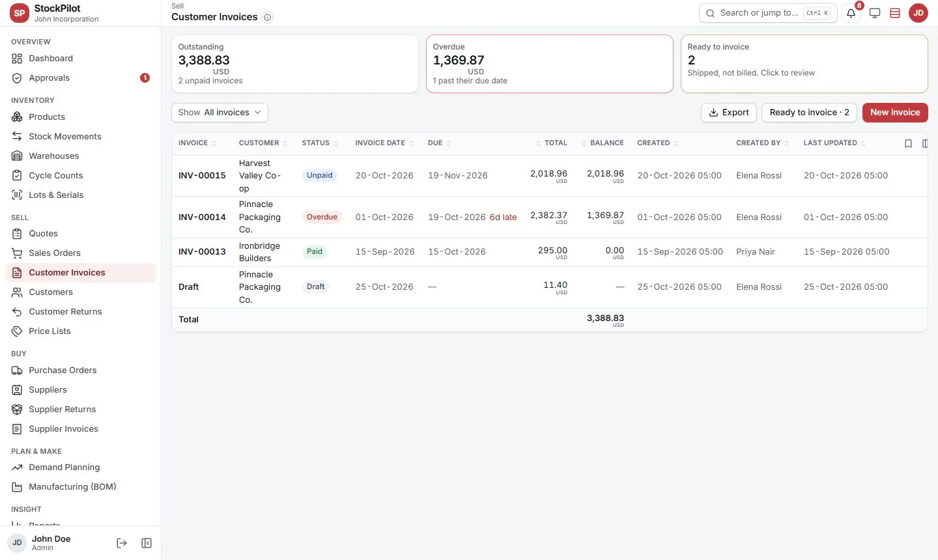Viewport: 938px width, 560px height.
Task: Select Customer Invoices in the sidebar
Action: point(81,273)
